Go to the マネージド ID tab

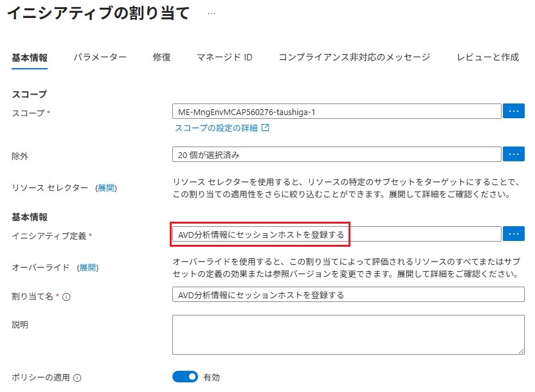tap(224, 57)
